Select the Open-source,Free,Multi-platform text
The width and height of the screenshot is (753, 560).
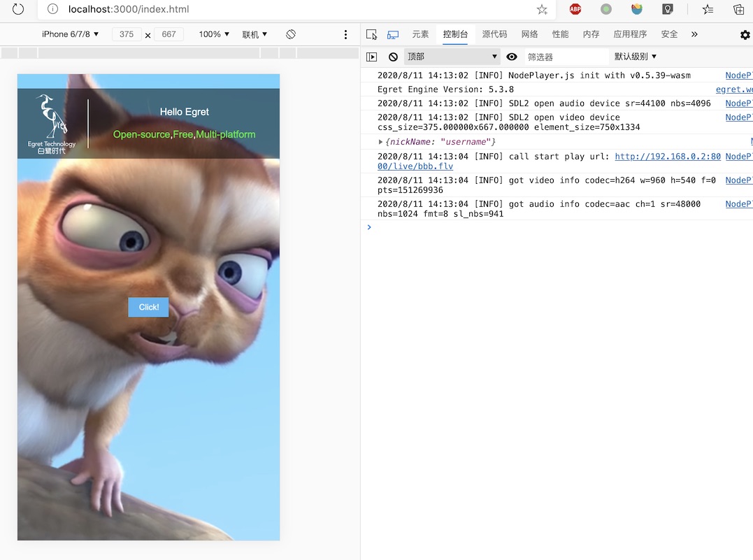(185, 134)
